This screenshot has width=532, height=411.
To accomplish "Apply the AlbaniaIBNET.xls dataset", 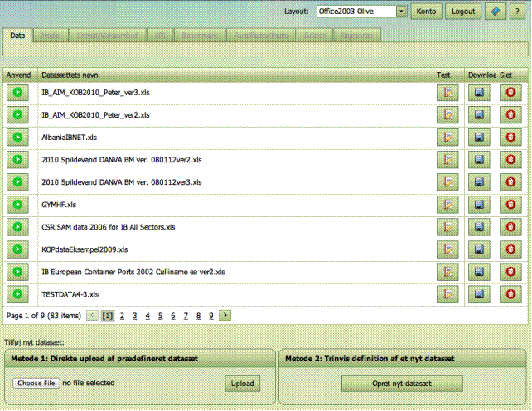I will (17, 137).
